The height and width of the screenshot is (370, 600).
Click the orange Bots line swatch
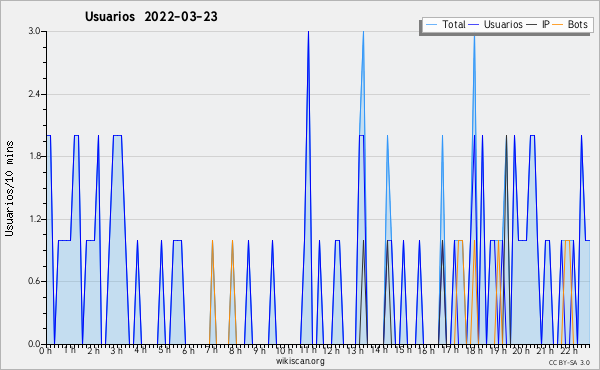(x=558, y=24)
